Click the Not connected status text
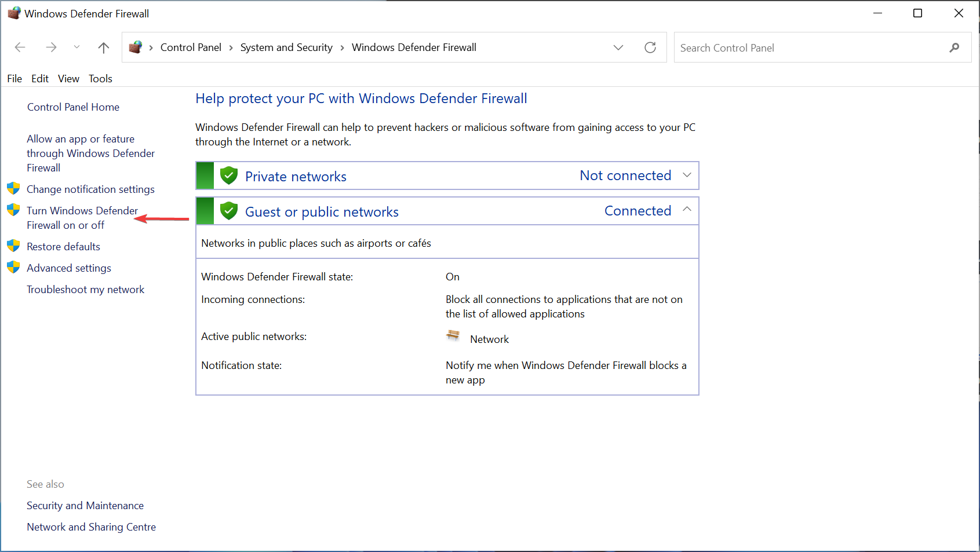The image size is (980, 552). [625, 176]
